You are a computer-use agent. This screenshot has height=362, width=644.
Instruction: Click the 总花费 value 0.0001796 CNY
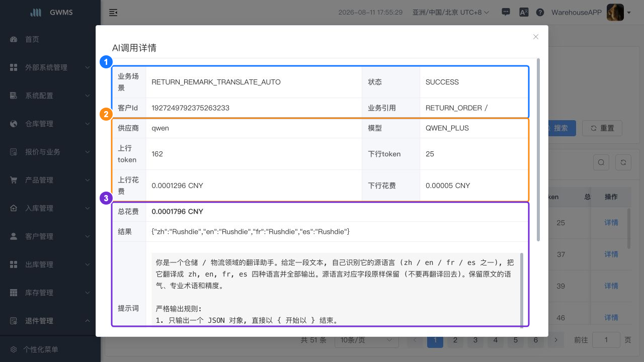point(178,212)
